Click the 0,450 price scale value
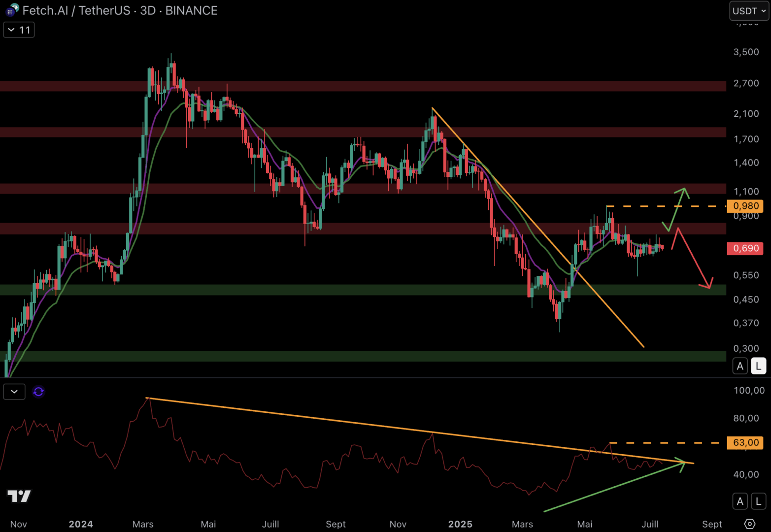The height and width of the screenshot is (532, 771). (746, 299)
